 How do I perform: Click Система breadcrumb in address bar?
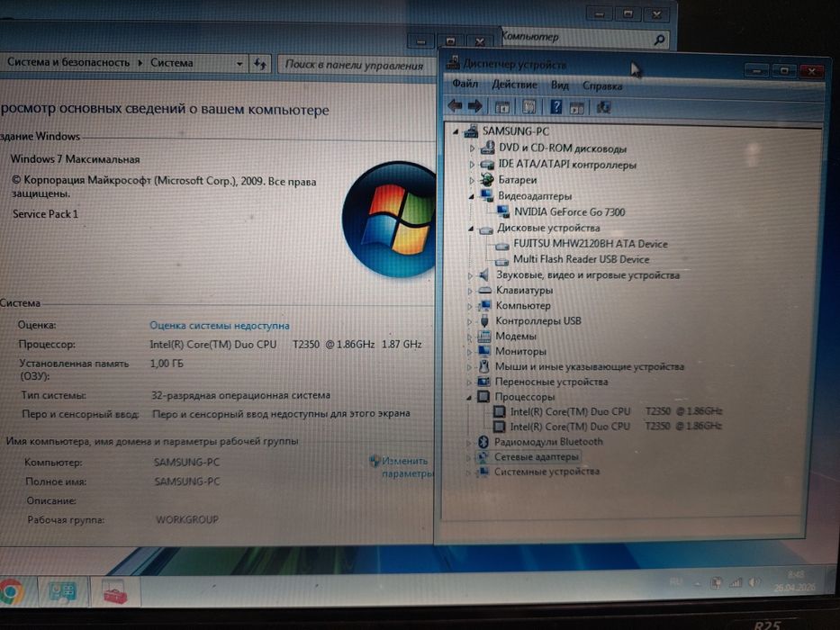click(171, 63)
